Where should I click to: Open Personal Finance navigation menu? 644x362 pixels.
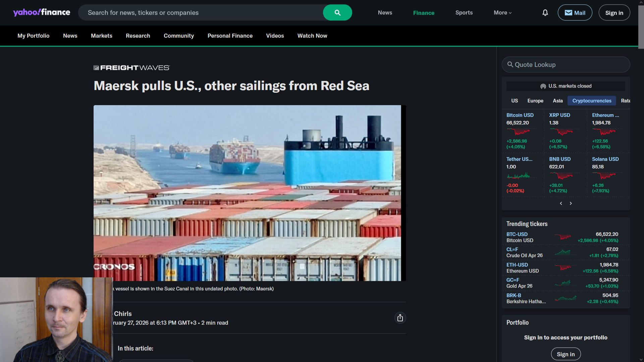point(230,36)
